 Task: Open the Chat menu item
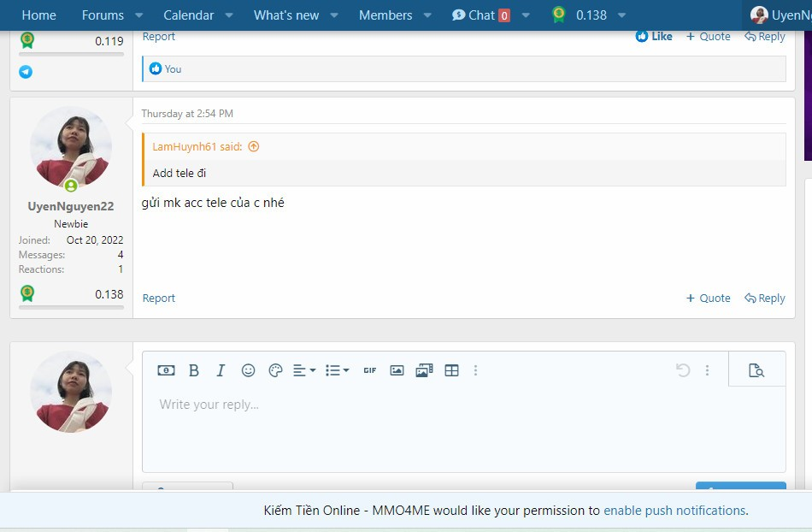[480, 15]
